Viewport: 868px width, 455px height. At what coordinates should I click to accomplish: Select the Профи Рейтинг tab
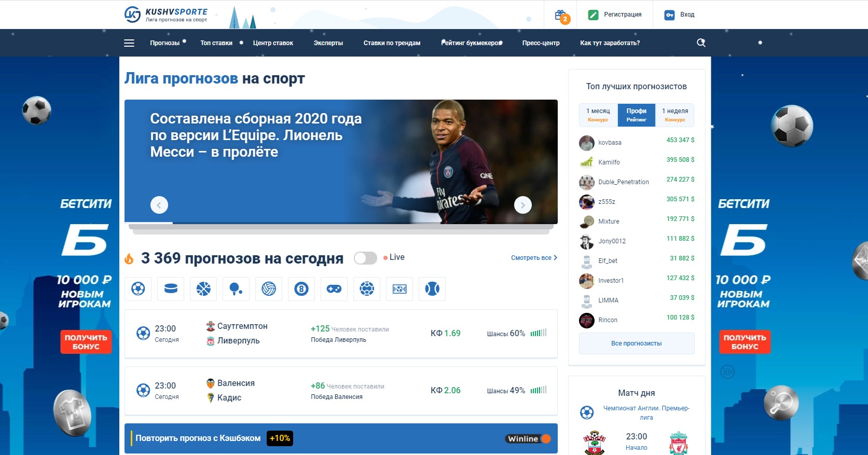click(637, 115)
